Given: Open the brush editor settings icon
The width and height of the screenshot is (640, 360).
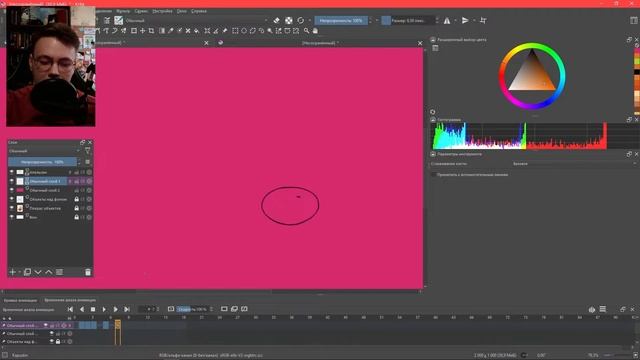Looking at the screenshot, I should (107, 20).
